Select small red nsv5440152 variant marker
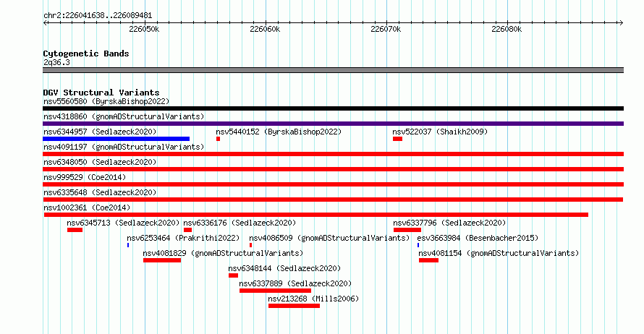This screenshot has height=334, width=644. (218, 139)
